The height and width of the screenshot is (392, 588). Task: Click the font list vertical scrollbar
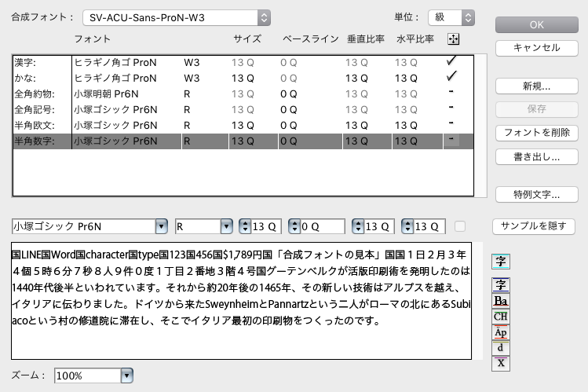[x=481, y=126]
